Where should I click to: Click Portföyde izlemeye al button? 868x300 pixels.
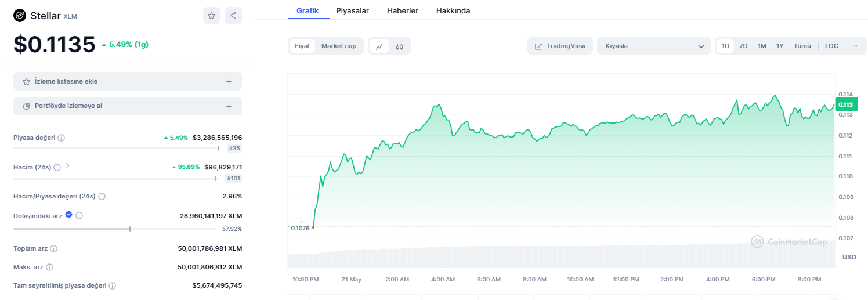pos(127,106)
